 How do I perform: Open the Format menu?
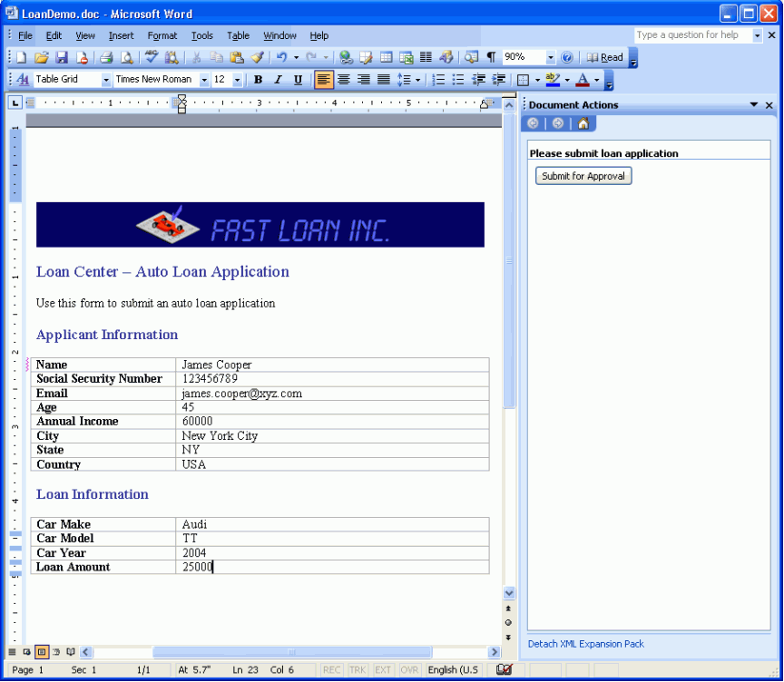[162, 35]
